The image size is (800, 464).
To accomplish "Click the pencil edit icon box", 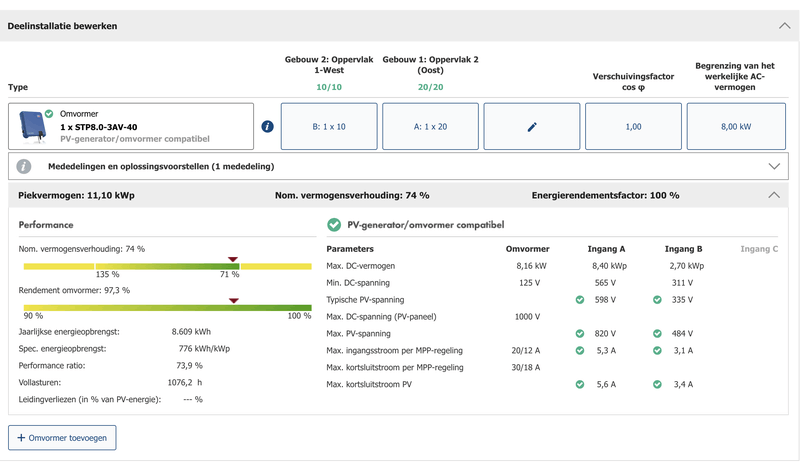I will click(x=532, y=127).
